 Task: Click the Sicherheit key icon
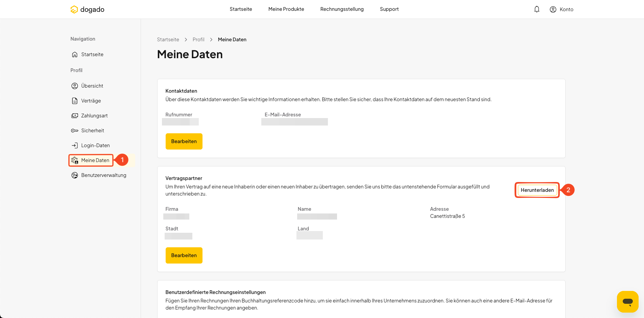75,131
